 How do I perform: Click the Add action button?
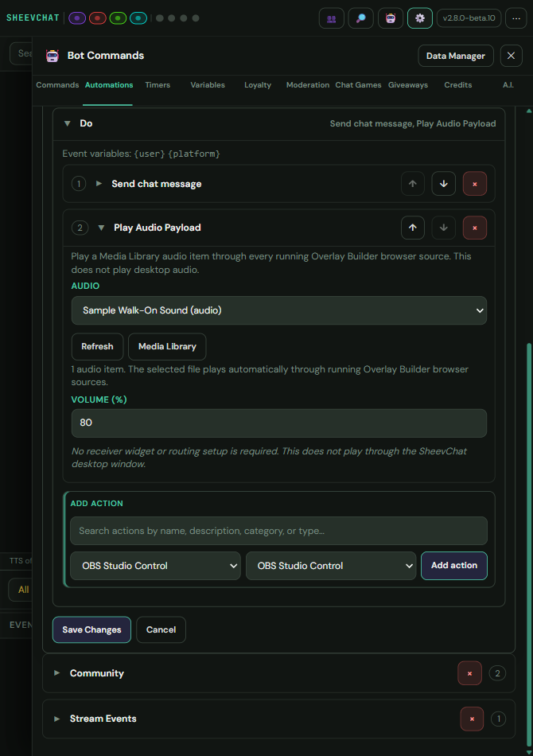454,566
